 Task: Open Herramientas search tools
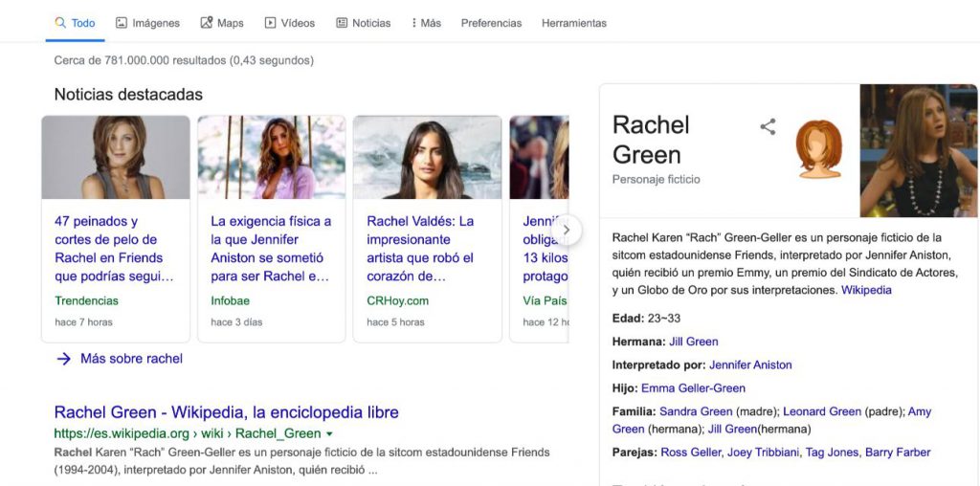[x=574, y=23]
